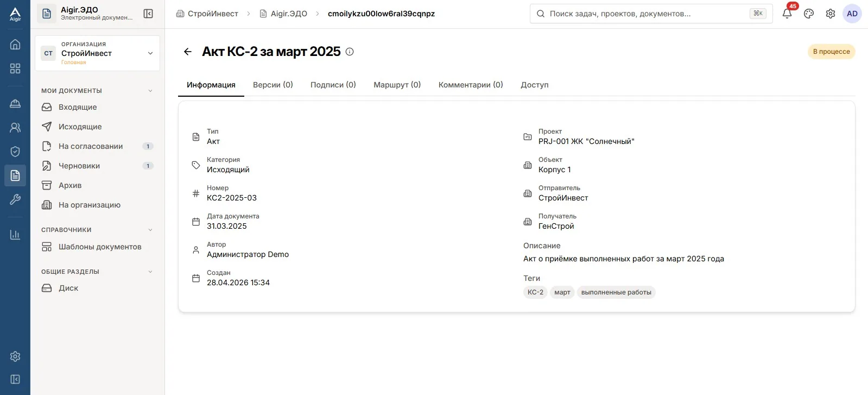Viewport: 868px width, 395px height.
Task: Open the apps grid icon in left rail
Action: [x=15, y=68]
